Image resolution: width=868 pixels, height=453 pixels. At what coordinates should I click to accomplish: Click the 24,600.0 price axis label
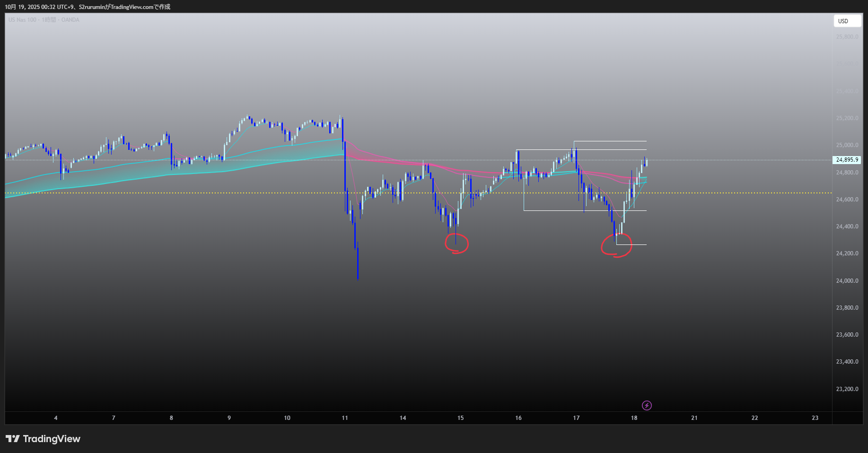coord(847,200)
